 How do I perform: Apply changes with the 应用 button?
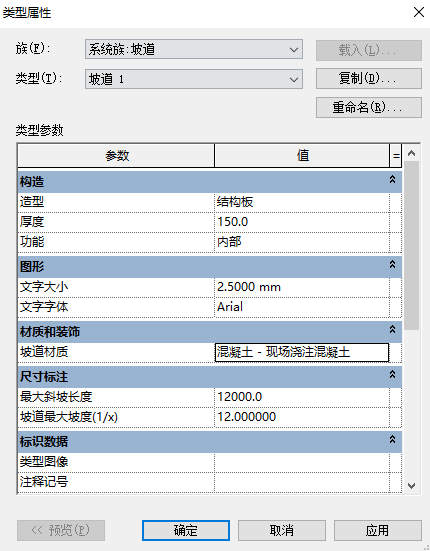click(x=378, y=530)
